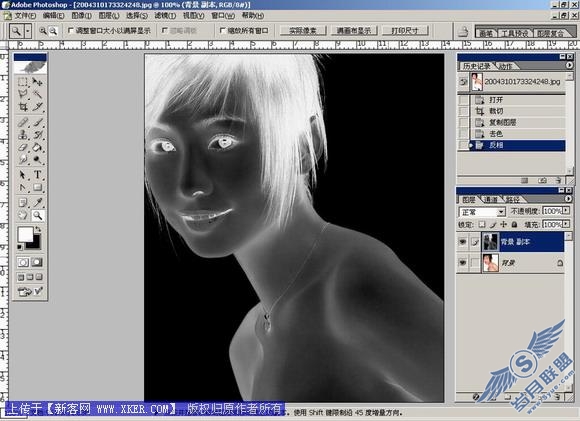Select the History Brush tool
The height and width of the screenshot is (421, 580).
(x=37, y=134)
